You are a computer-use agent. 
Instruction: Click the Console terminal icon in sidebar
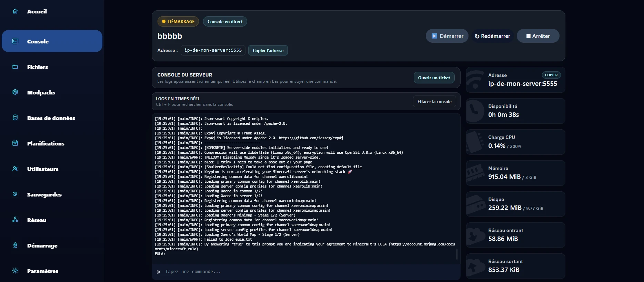click(15, 41)
